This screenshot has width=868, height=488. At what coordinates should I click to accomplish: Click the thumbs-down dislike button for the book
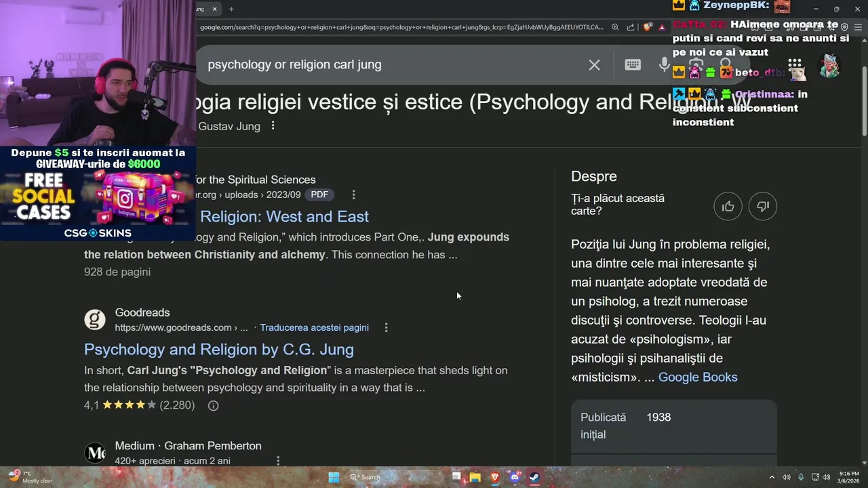coord(763,206)
